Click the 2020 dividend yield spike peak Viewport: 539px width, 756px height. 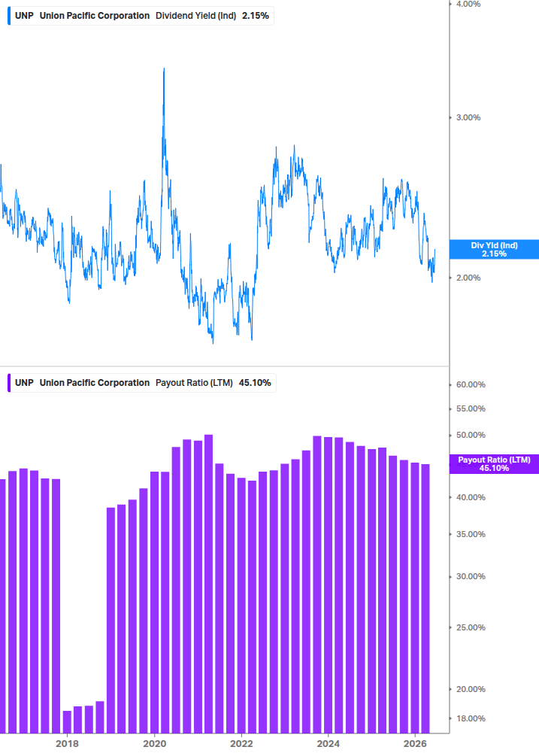point(164,69)
